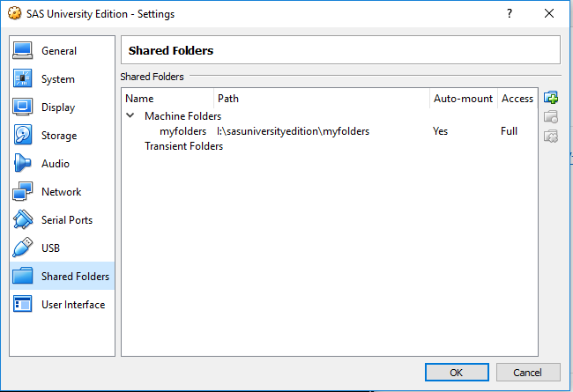
Task: Select the Audio speaker icon
Action: coord(24,164)
